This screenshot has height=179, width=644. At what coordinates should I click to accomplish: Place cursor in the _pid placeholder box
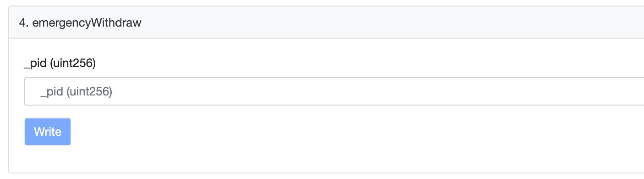[334, 91]
